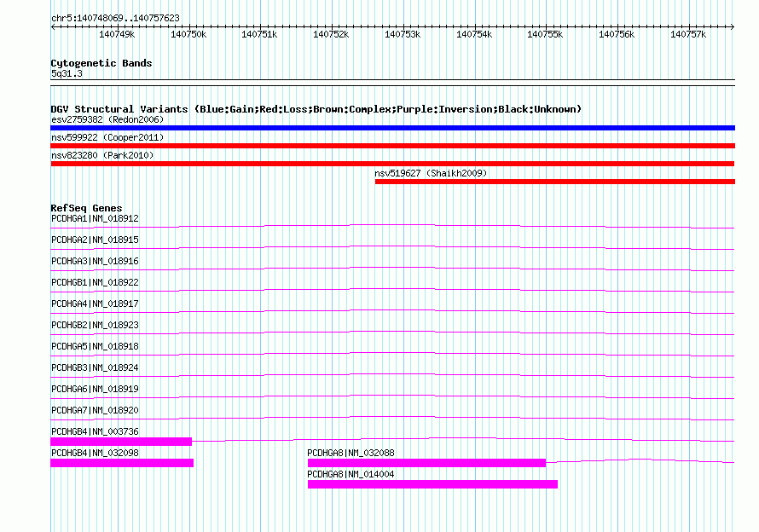Click the PCDHGB2|NM_018923 gene label

[x=95, y=326]
